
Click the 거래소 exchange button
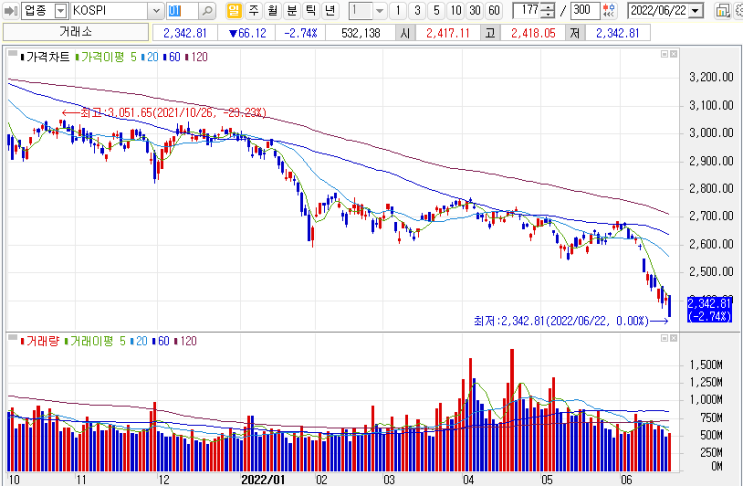click(x=76, y=32)
